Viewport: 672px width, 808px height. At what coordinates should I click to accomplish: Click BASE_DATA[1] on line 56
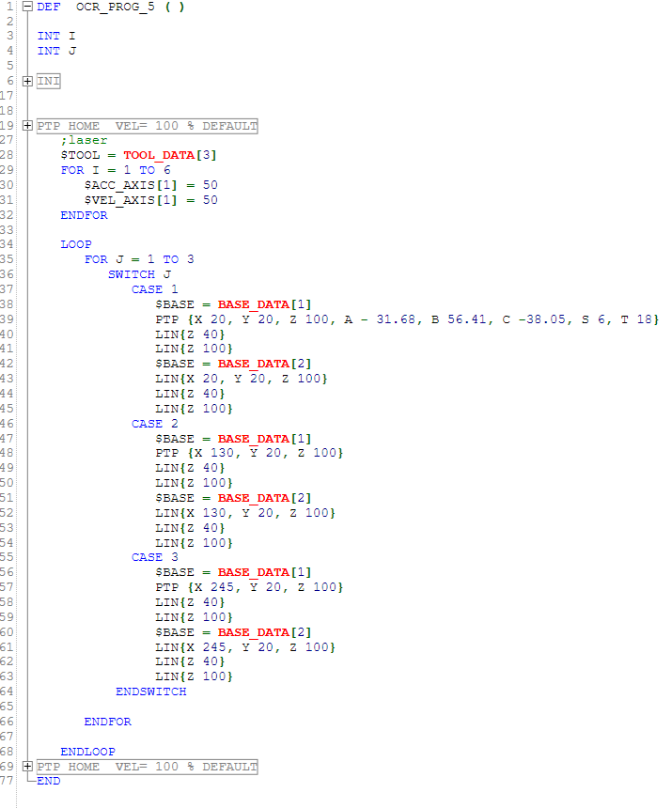(264, 572)
